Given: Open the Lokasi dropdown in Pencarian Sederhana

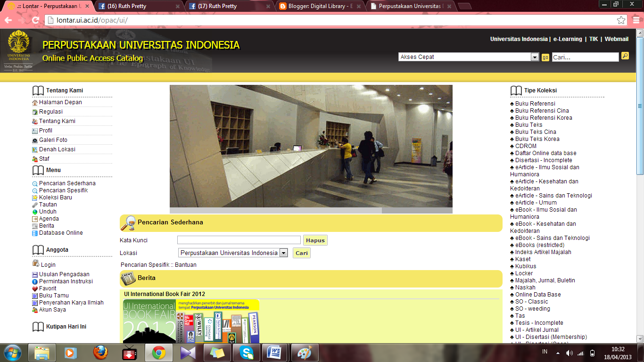Looking at the screenshot, I should tap(284, 253).
